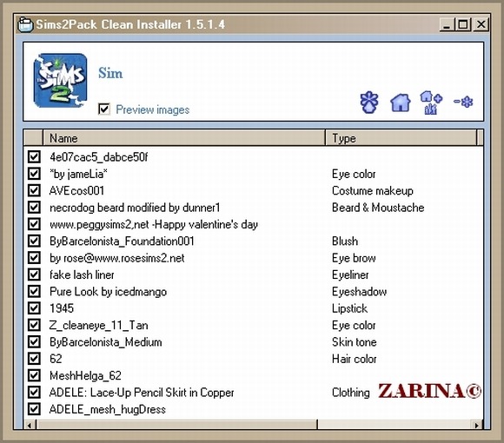Uncheck the 62 hair color checkbox
The height and width of the screenshot is (443, 504).
tap(34, 358)
